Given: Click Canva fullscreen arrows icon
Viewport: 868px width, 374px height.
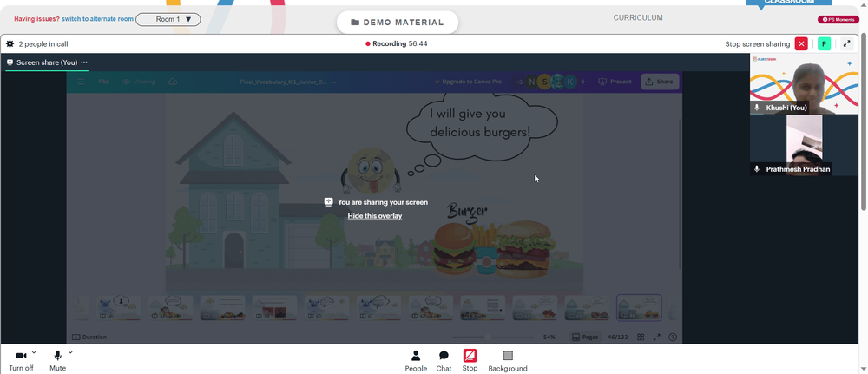Looking at the screenshot, I should [657, 337].
